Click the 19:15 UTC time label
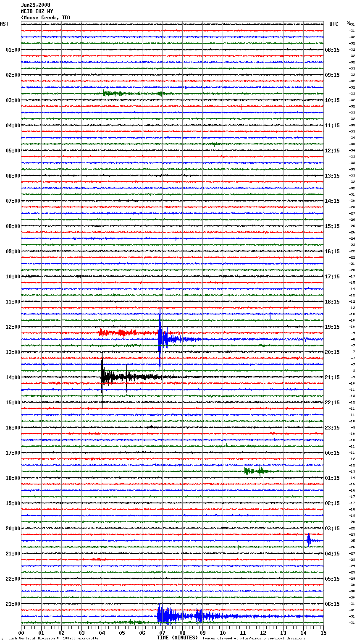Screen dimensions: 357x644 tap(332, 327)
